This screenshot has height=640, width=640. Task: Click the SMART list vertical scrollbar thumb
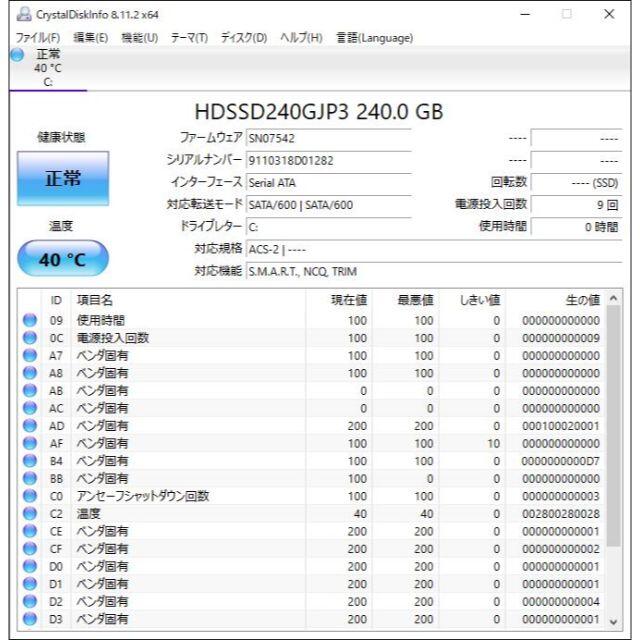613,426
